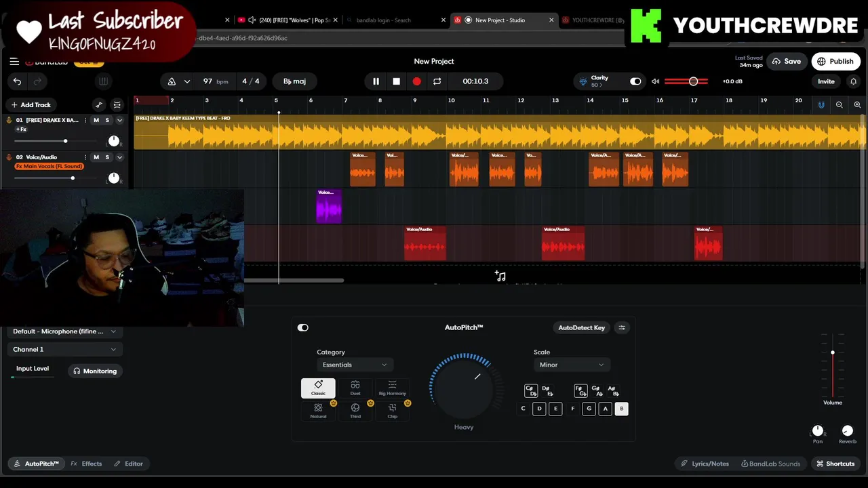
Task: Collapse track heights icon beside Add Track
Action: pyautogui.click(x=117, y=104)
